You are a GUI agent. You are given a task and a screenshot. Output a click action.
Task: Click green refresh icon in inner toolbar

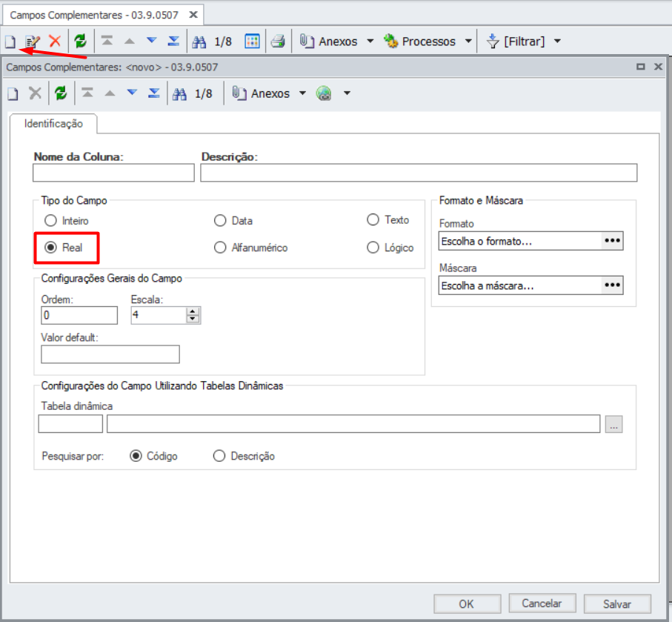[x=61, y=93]
